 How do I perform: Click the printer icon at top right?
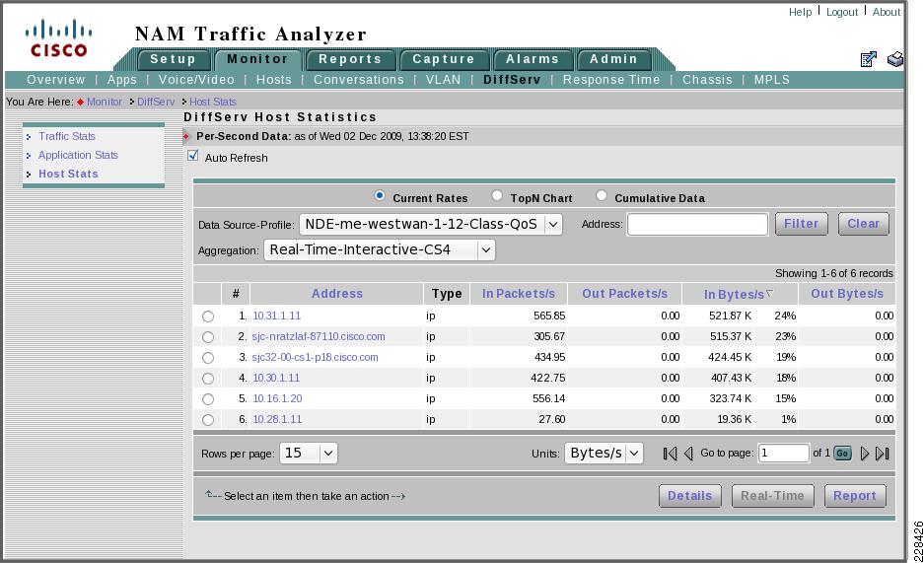coord(895,59)
